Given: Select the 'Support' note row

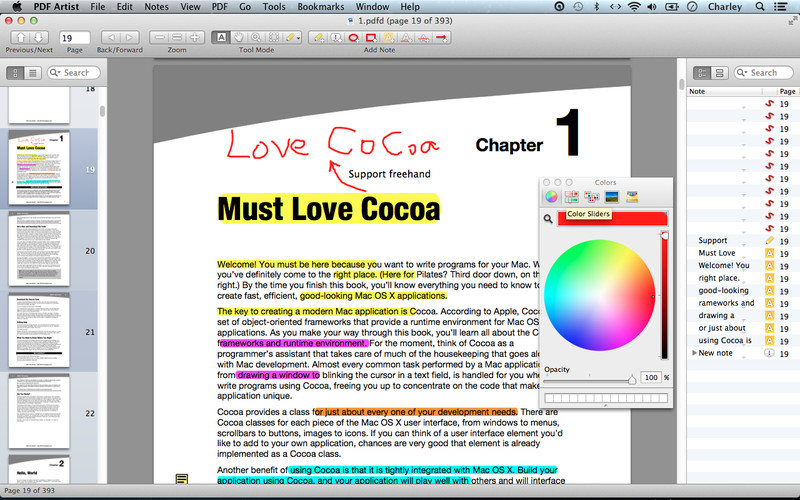Looking at the screenshot, I should coord(743,240).
